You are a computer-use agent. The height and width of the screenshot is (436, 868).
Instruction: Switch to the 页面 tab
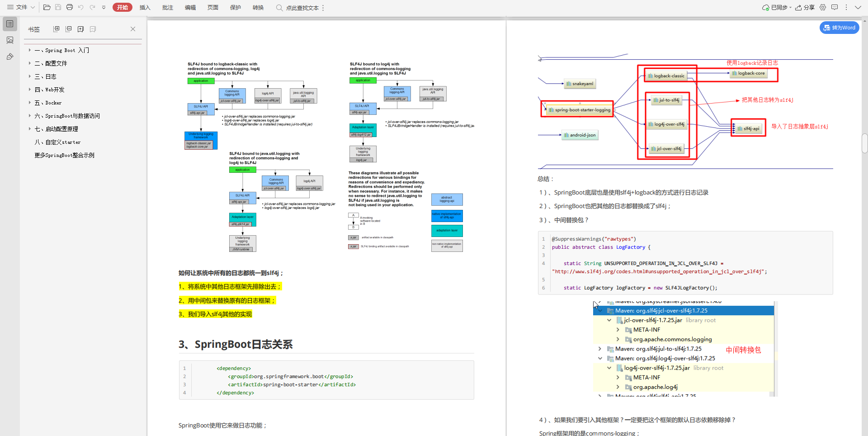[212, 7]
